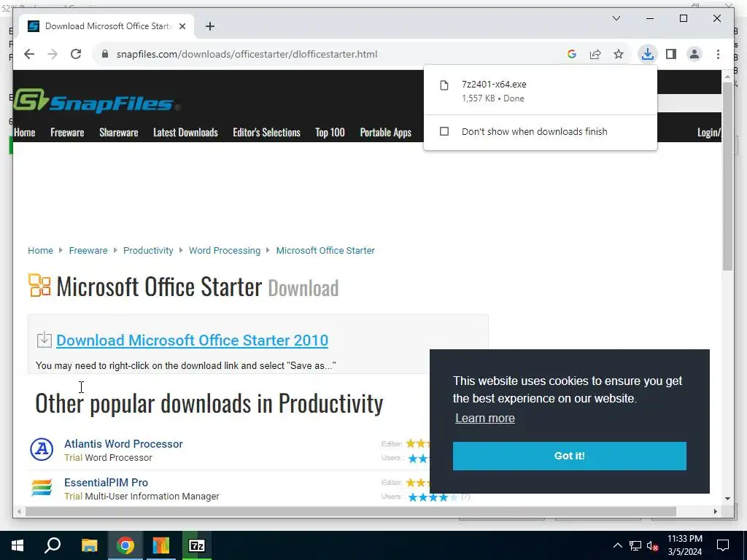Open File Explorer from taskbar
Viewport: 747px width, 560px height.
(x=89, y=545)
